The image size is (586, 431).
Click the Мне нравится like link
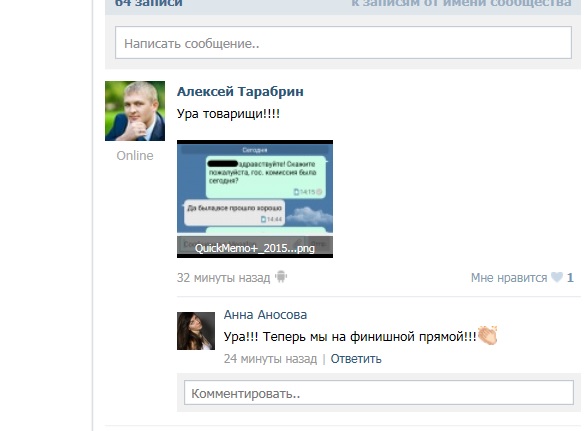pos(509,278)
